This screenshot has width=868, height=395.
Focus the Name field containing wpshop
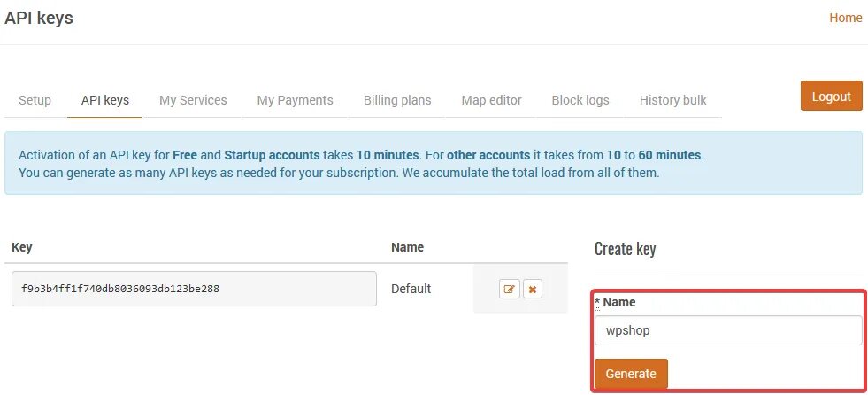728,330
